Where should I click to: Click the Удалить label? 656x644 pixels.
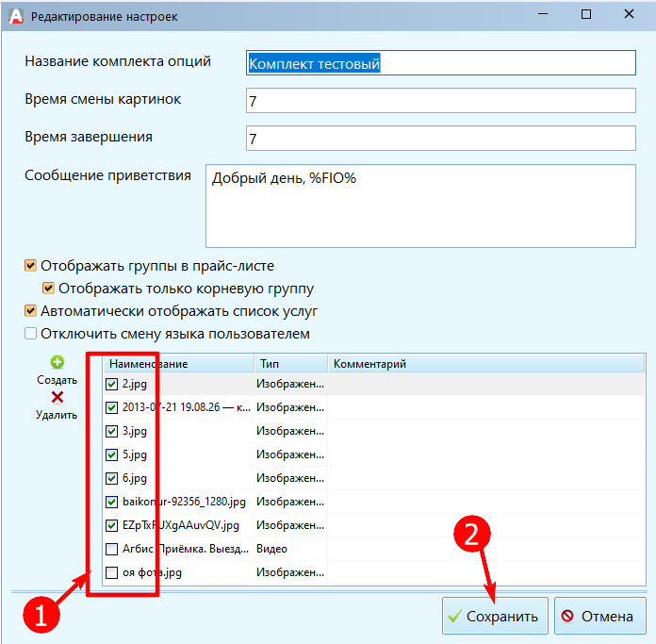(57, 415)
